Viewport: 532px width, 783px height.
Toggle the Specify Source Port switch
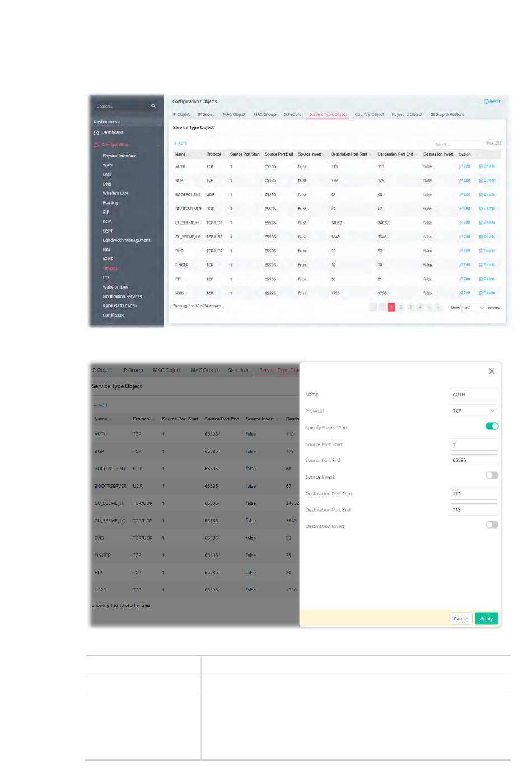pos(492,426)
